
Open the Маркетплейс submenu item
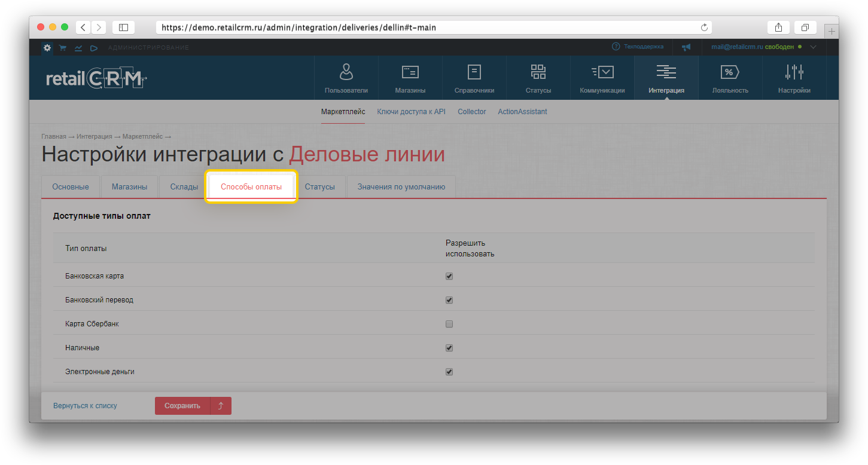point(343,112)
